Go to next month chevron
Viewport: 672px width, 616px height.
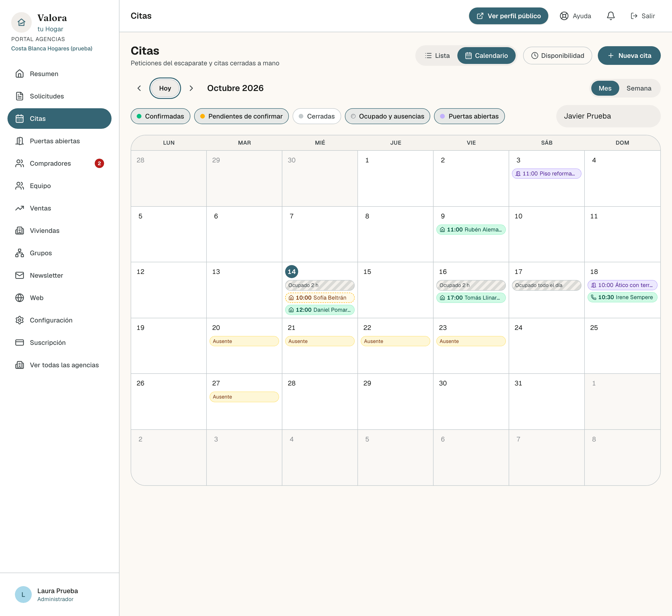click(x=191, y=88)
